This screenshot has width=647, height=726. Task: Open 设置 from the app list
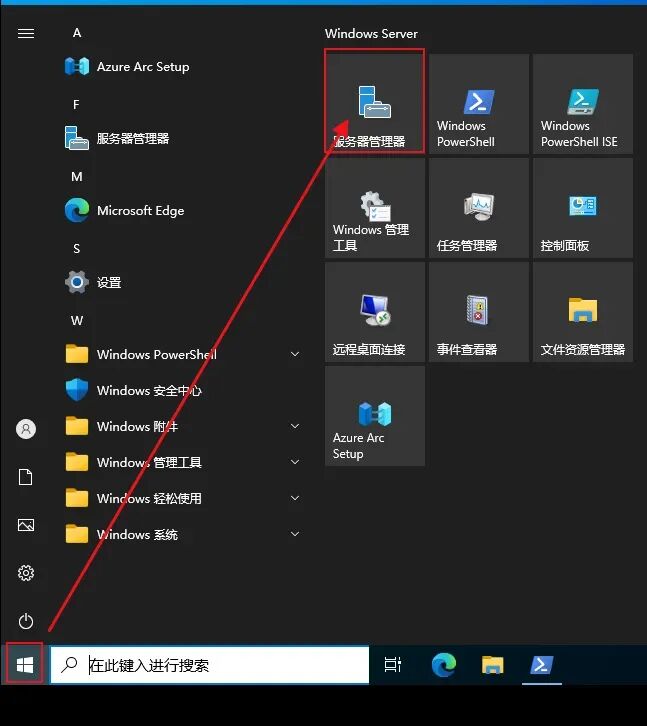point(182,282)
